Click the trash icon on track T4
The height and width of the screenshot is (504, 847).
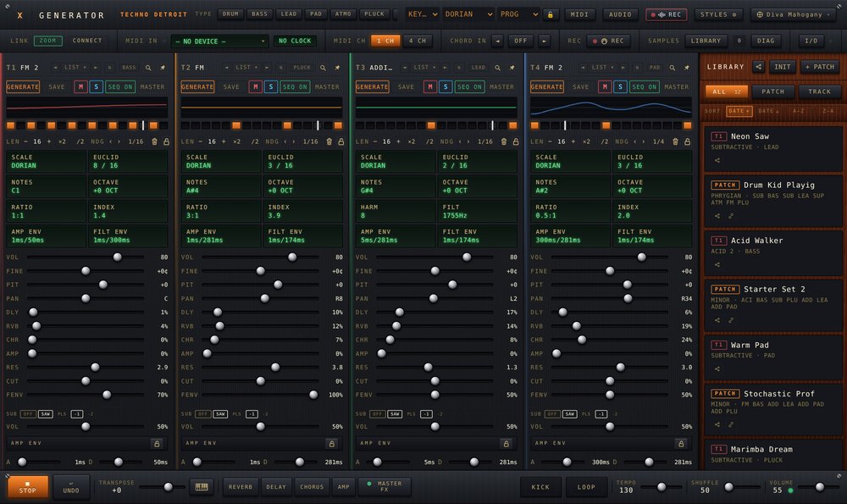click(675, 141)
